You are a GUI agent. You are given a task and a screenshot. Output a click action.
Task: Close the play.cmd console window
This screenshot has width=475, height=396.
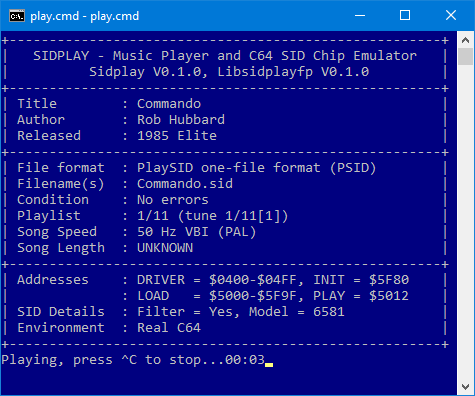(x=451, y=15)
